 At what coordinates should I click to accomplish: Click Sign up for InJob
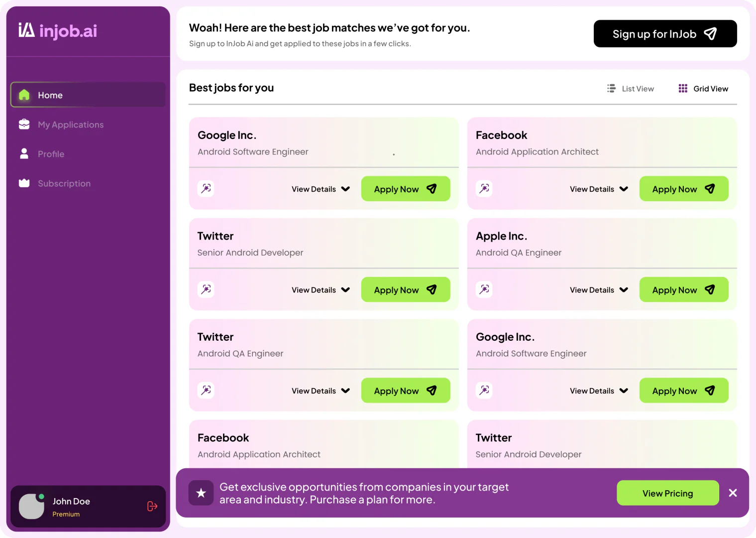point(665,33)
